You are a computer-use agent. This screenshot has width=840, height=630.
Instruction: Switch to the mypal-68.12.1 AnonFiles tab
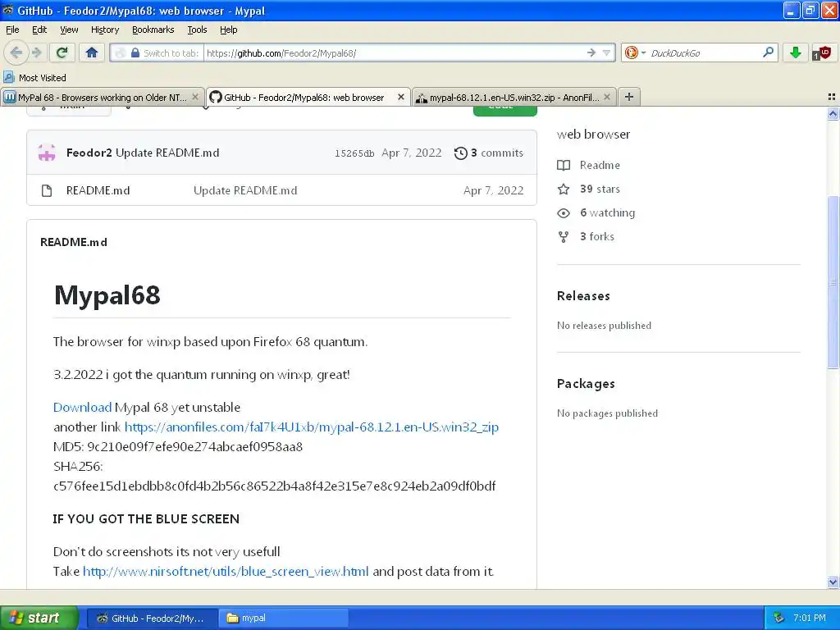point(514,97)
